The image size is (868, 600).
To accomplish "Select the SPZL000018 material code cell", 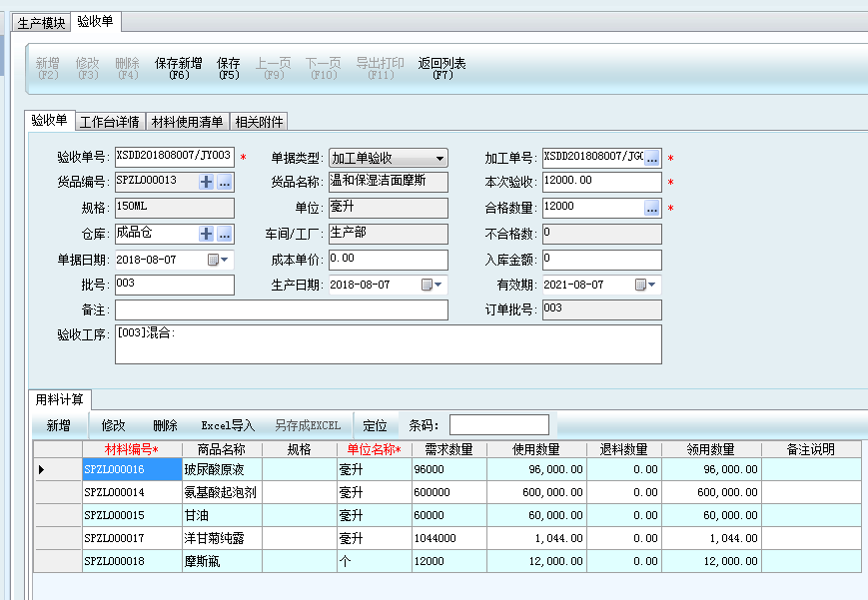I will click(x=132, y=561).
